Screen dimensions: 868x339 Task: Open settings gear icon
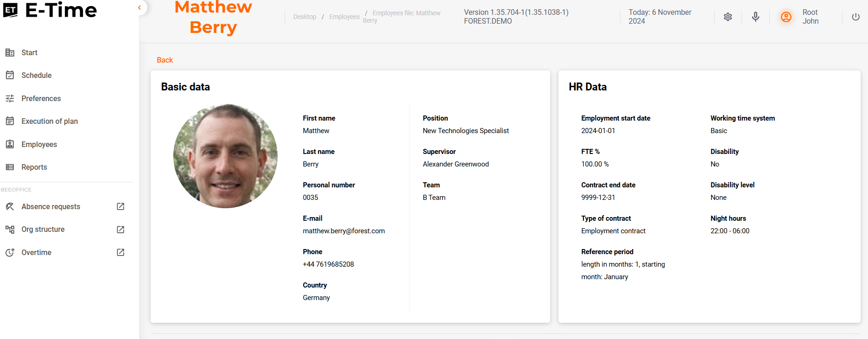pos(728,17)
